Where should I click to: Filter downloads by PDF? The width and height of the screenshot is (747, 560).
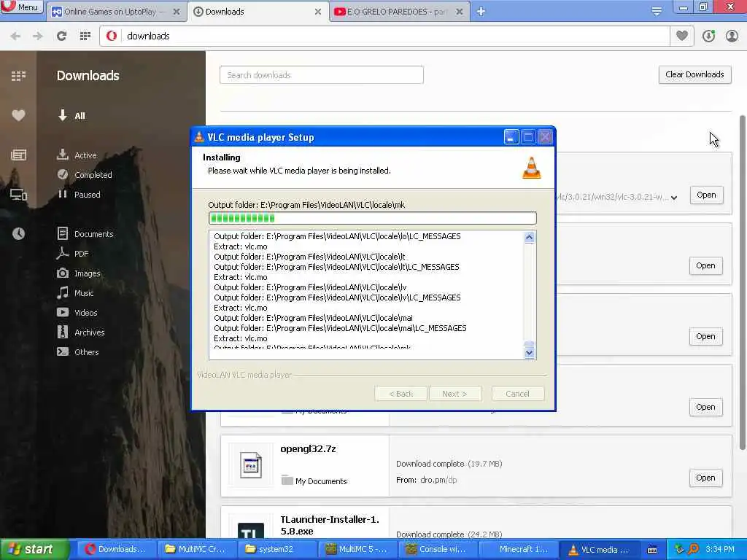click(x=72, y=253)
